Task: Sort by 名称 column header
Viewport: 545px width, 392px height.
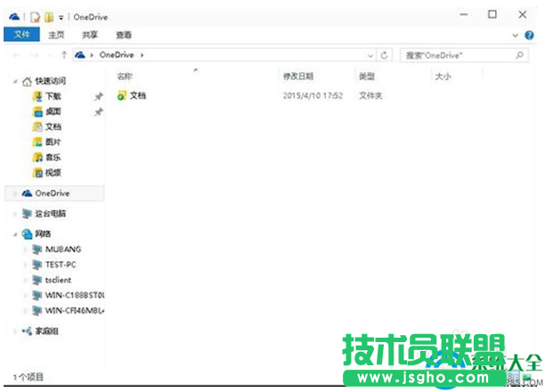Action: [x=125, y=77]
